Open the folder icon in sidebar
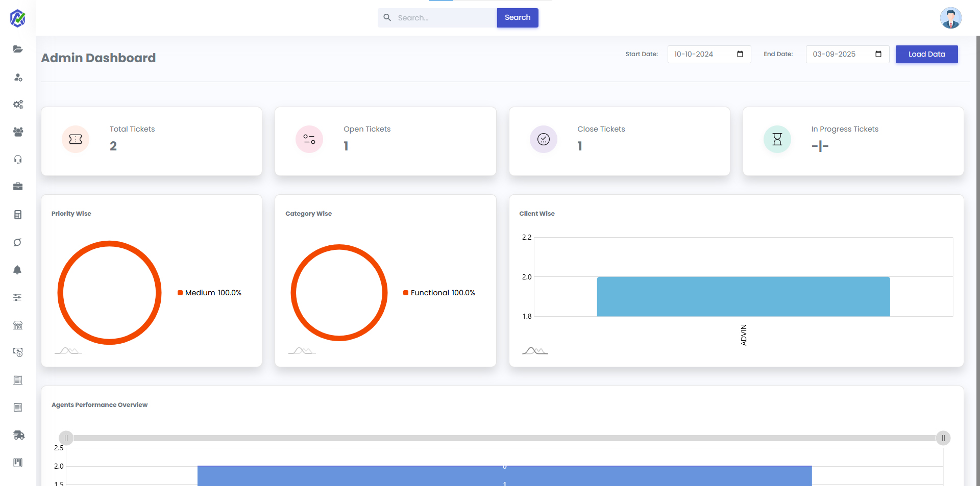This screenshot has width=980, height=486. [x=18, y=49]
